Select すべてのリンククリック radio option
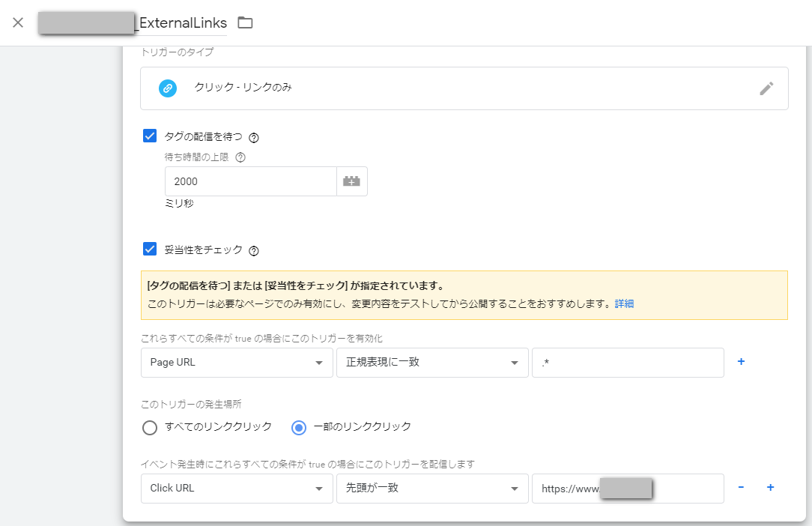The height and width of the screenshot is (526, 812). point(150,427)
